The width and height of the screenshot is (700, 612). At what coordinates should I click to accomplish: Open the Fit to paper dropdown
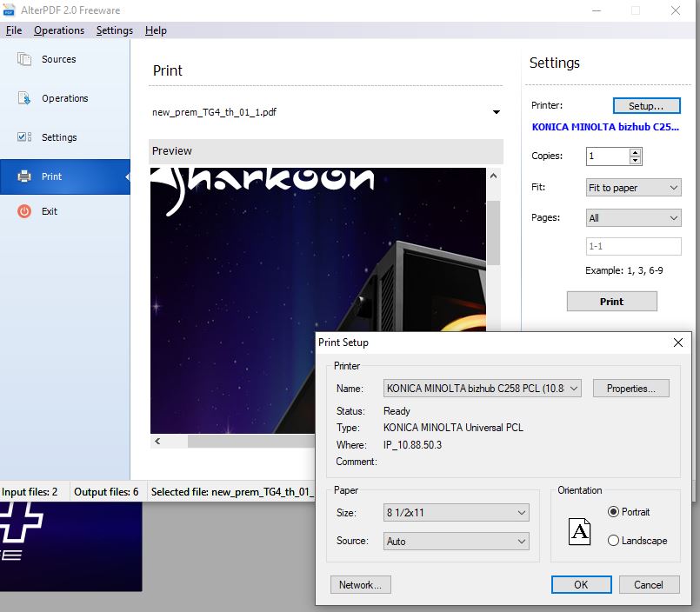tap(634, 188)
